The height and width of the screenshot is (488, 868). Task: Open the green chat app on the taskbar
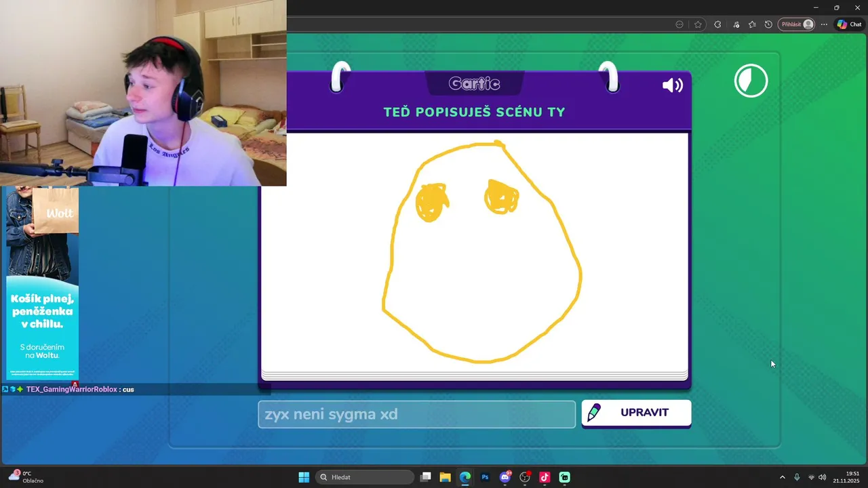click(x=565, y=477)
